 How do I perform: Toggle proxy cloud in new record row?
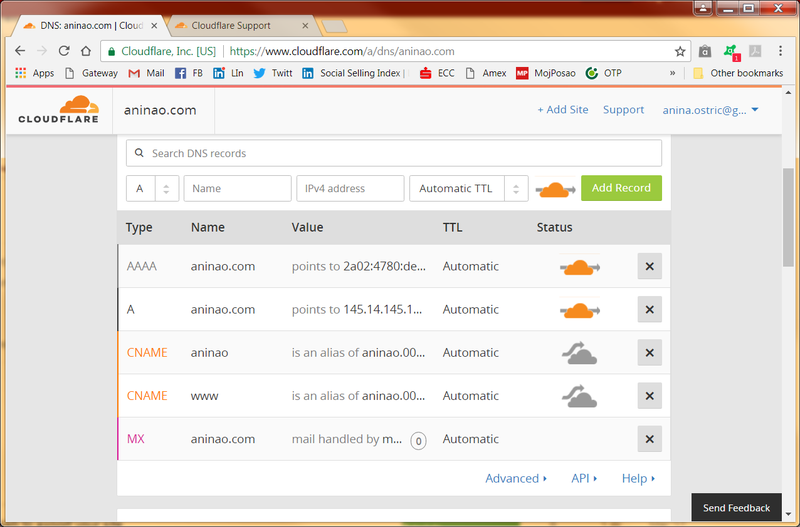555,189
